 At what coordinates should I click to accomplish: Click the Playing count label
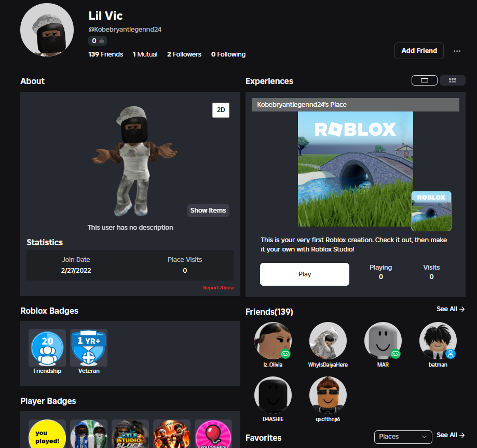[x=380, y=268]
